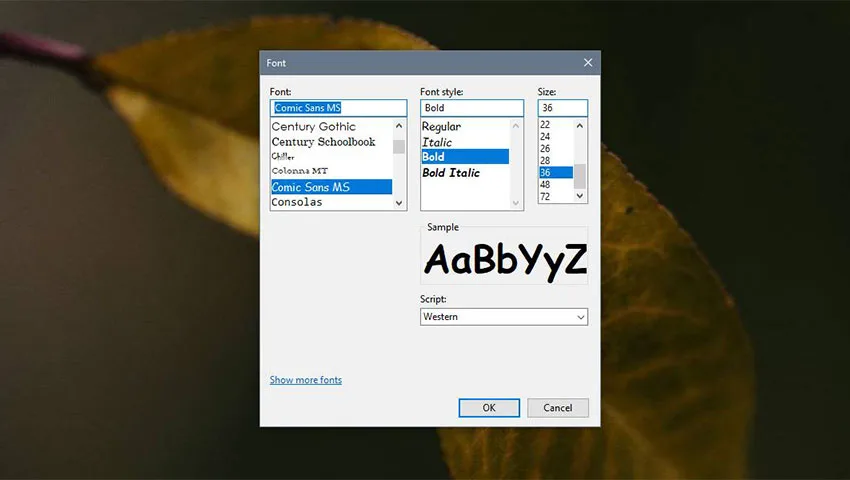
Task: Pick Colonna MT from the font list
Action: (x=331, y=171)
